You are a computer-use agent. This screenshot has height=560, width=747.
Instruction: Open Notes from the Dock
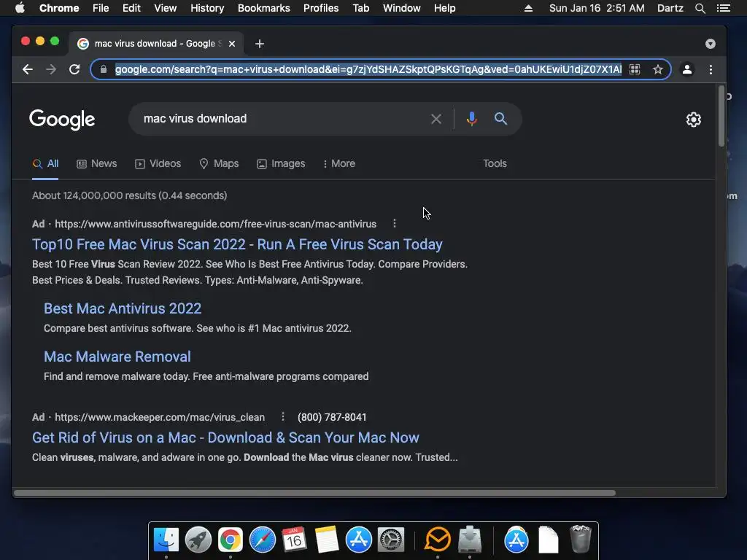pyautogui.click(x=326, y=540)
